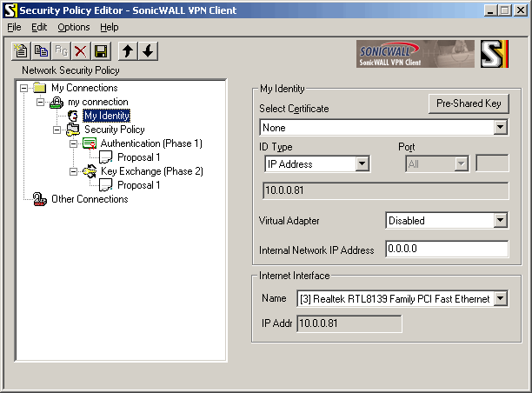Close the Security Policy Editor window
Image resolution: width=532 pixels, height=393 pixels.
[521, 10]
